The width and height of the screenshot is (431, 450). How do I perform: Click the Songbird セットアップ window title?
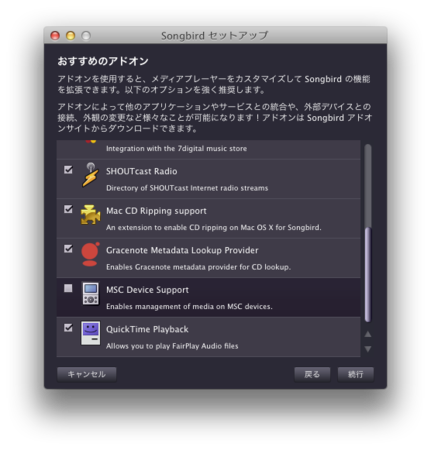point(214,35)
